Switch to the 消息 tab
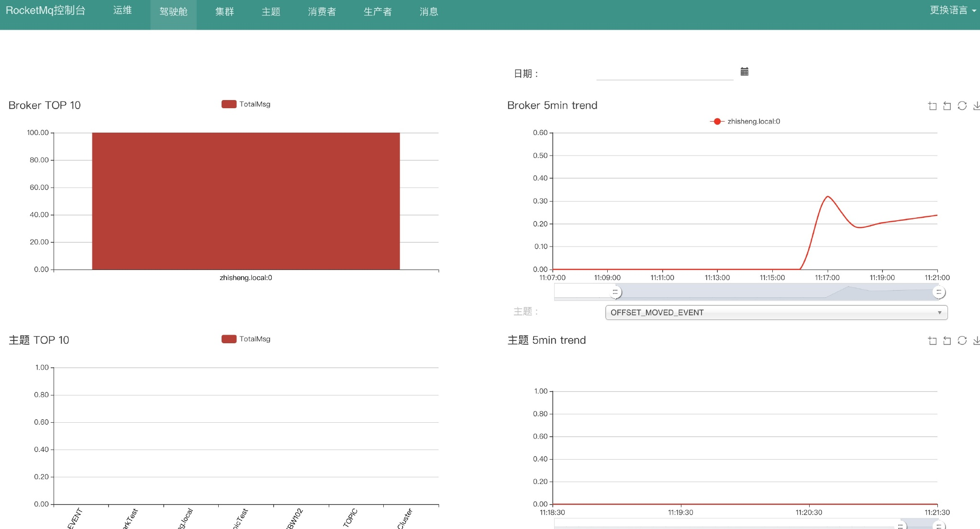 (x=429, y=11)
